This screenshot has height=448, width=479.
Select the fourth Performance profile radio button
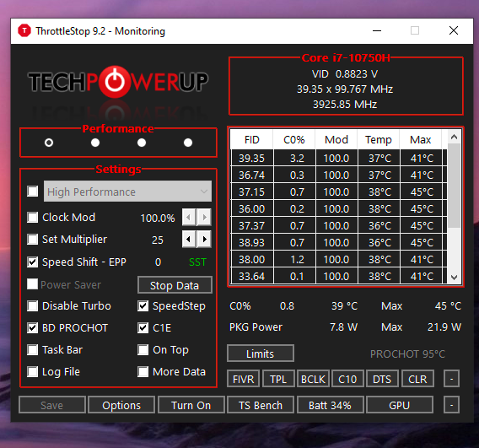(188, 143)
